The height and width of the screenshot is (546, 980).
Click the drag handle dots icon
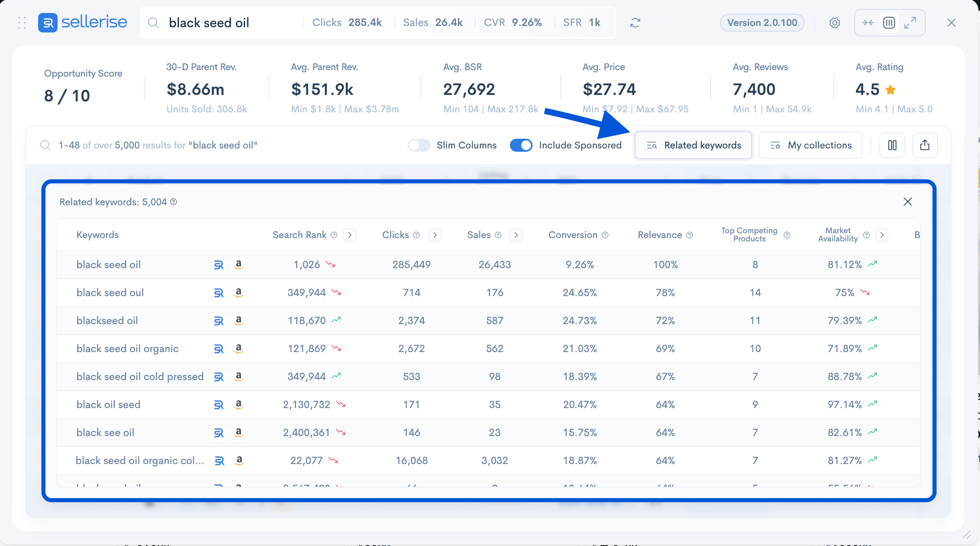[22, 23]
